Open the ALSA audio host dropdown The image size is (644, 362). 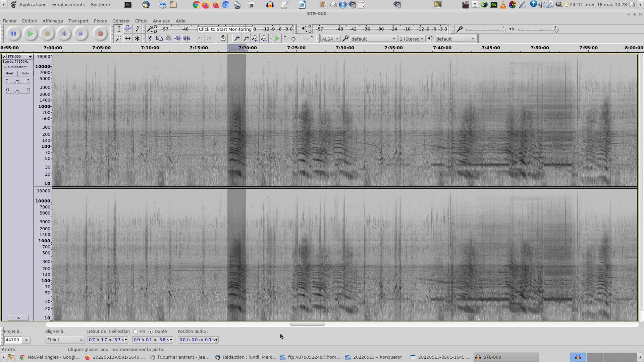pos(330,39)
